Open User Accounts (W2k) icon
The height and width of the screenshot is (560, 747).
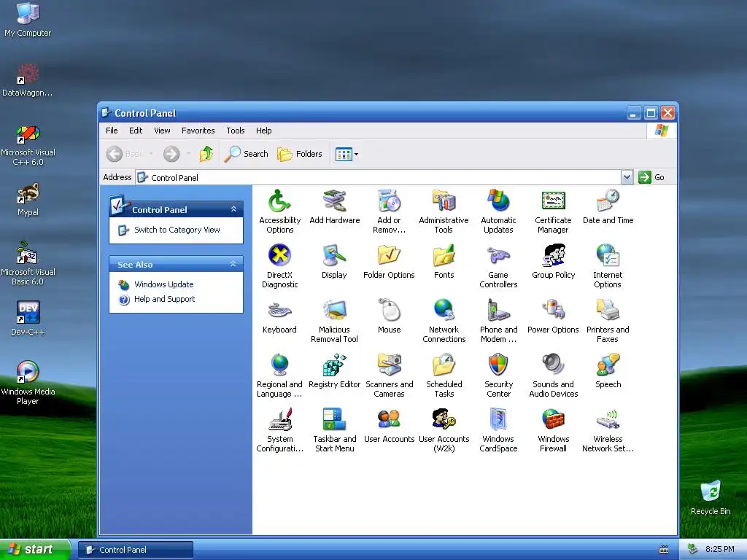pos(444,419)
